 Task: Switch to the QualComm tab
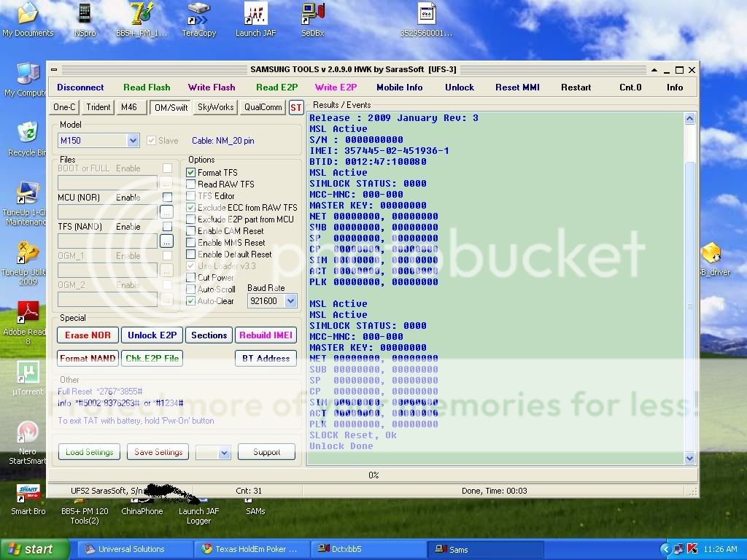coord(263,107)
